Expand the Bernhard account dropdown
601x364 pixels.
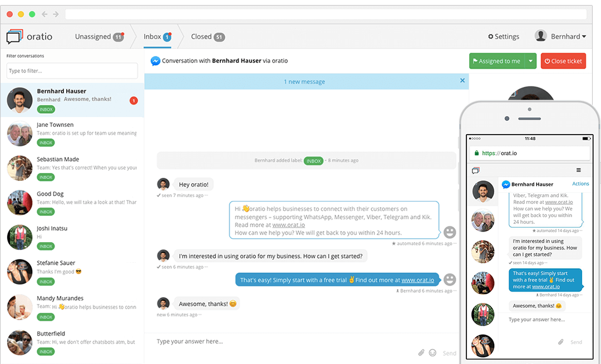[585, 36]
